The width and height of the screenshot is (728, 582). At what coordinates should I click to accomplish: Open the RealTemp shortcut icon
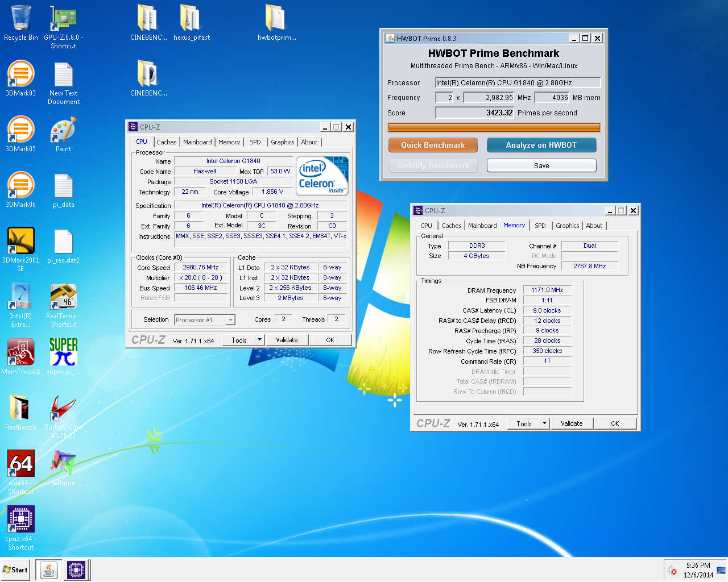(63, 305)
